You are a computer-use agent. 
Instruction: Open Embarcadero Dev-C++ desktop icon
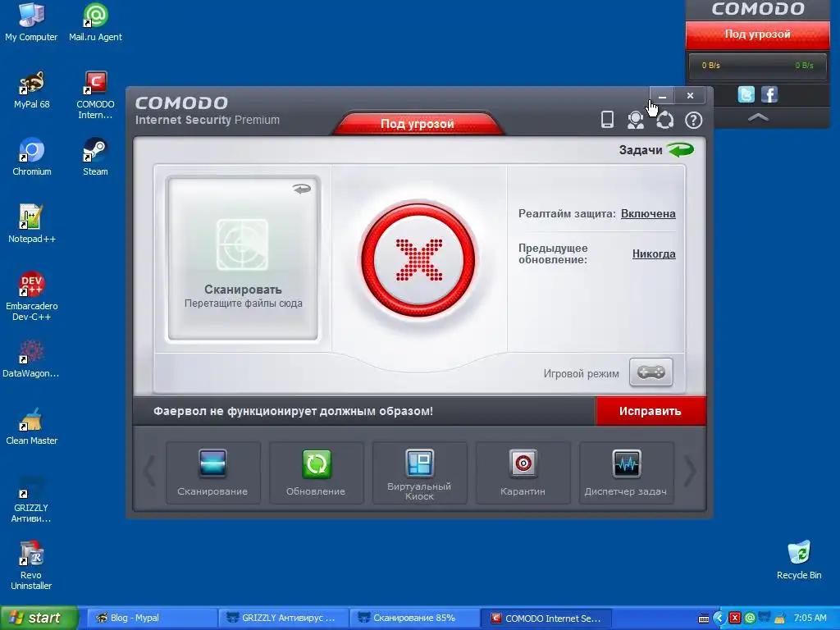tap(32, 296)
